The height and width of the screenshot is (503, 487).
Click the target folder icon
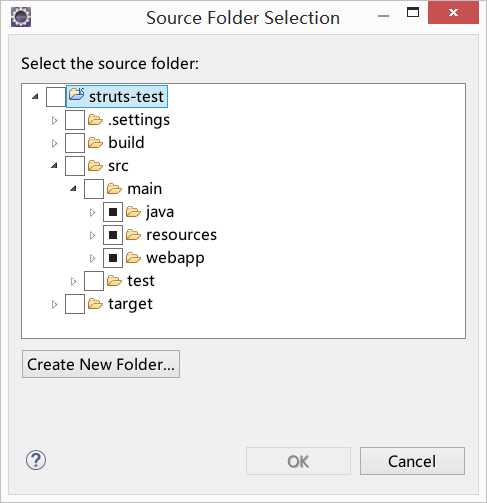click(x=95, y=304)
